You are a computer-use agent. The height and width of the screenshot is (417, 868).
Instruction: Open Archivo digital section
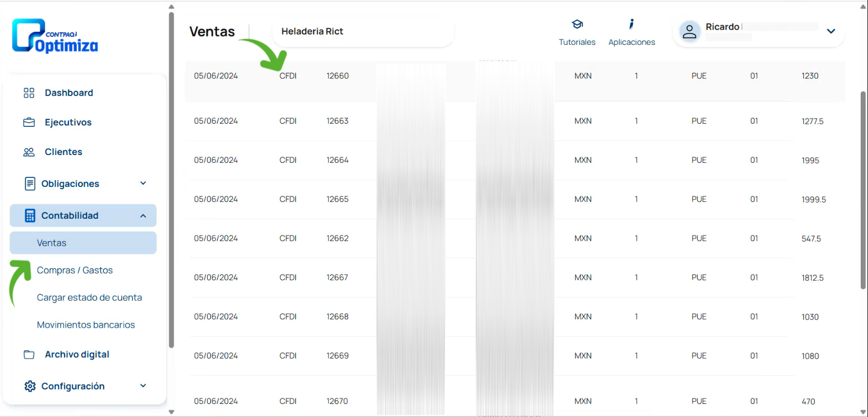point(77,354)
